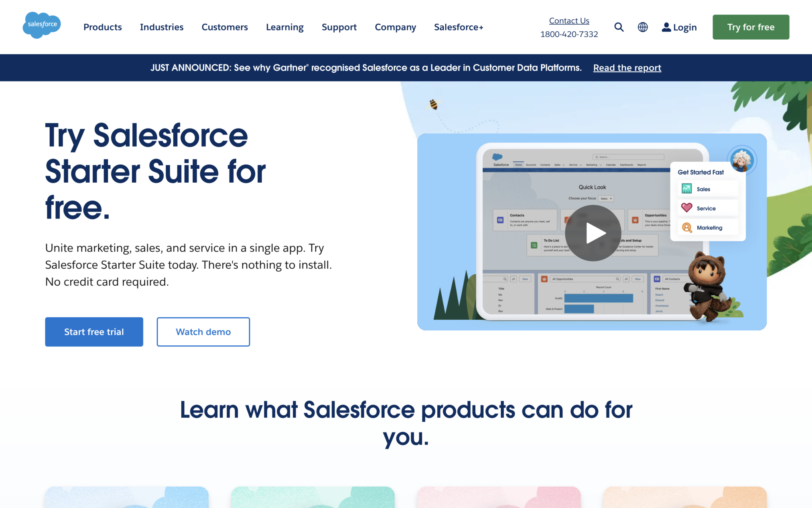Click the JUST ANNOUNCED banner text
The width and height of the screenshot is (812, 508).
click(366, 67)
